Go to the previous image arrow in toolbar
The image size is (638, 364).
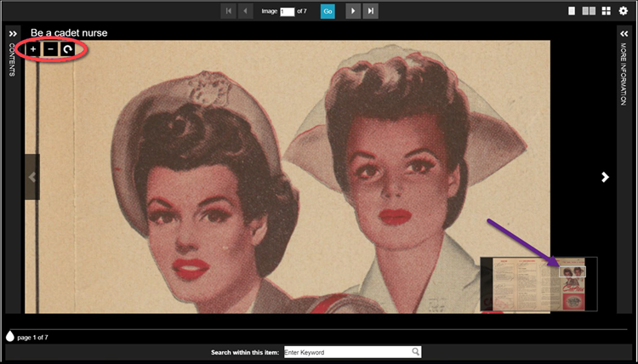click(245, 11)
